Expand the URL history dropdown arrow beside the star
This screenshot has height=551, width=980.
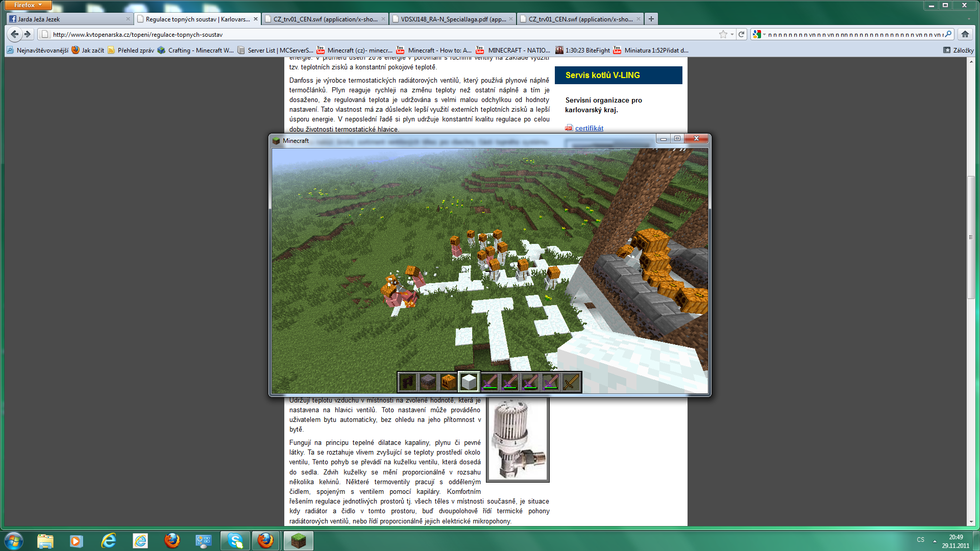(x=732, y=34)
